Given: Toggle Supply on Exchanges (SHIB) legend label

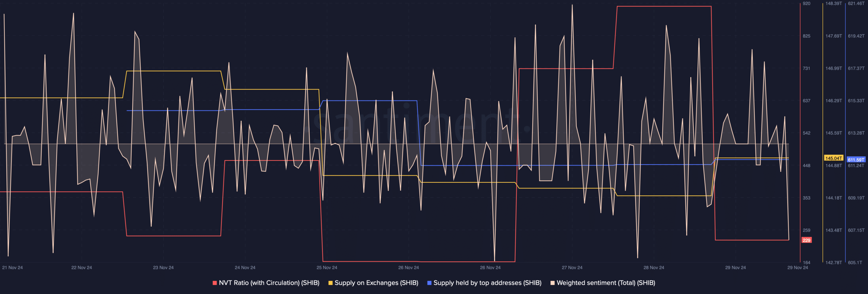Looking at the screenshot, I should [x=376, y=283].
